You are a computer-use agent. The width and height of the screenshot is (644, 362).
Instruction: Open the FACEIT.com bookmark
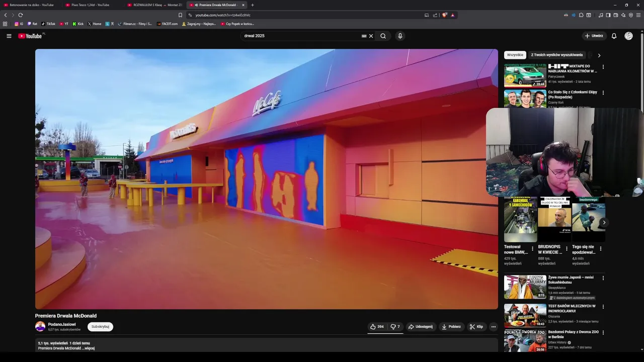167,24
